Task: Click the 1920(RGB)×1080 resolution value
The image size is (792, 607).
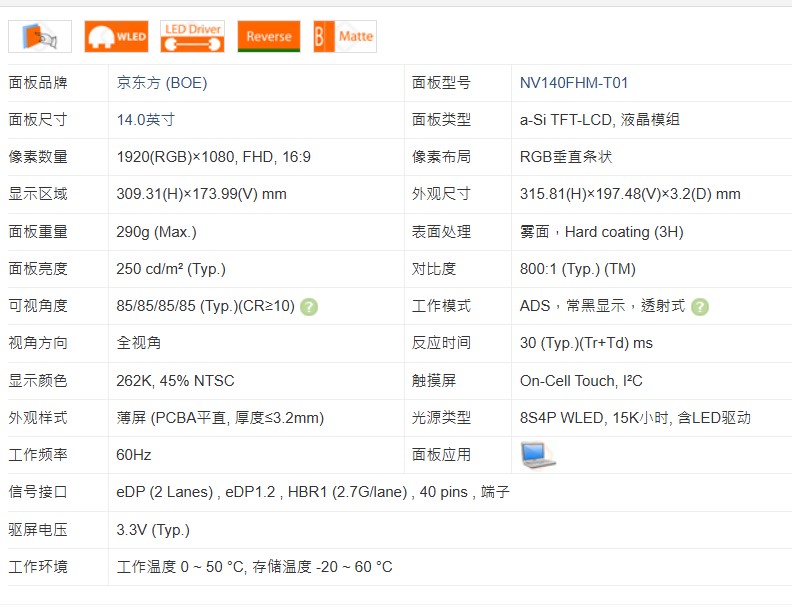Action: (x=213, y=157)
